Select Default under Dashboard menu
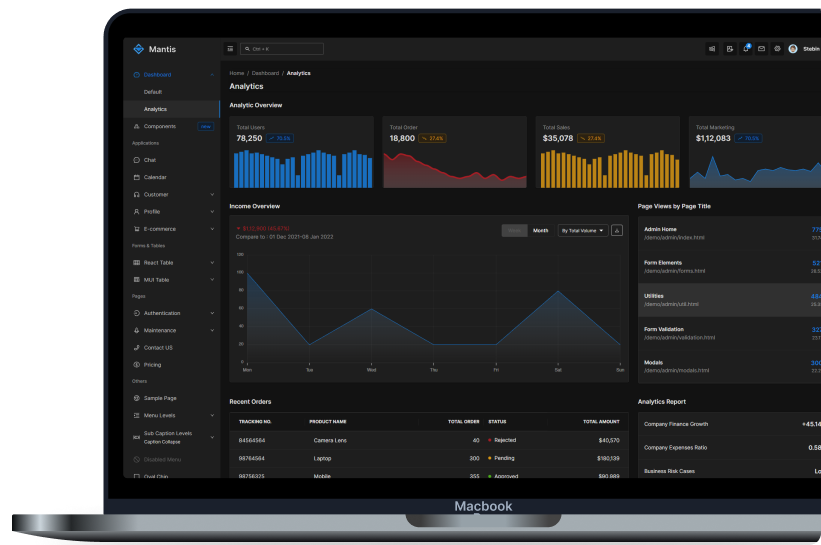Screen dimensions: 821x545 (x=153, y=92)
